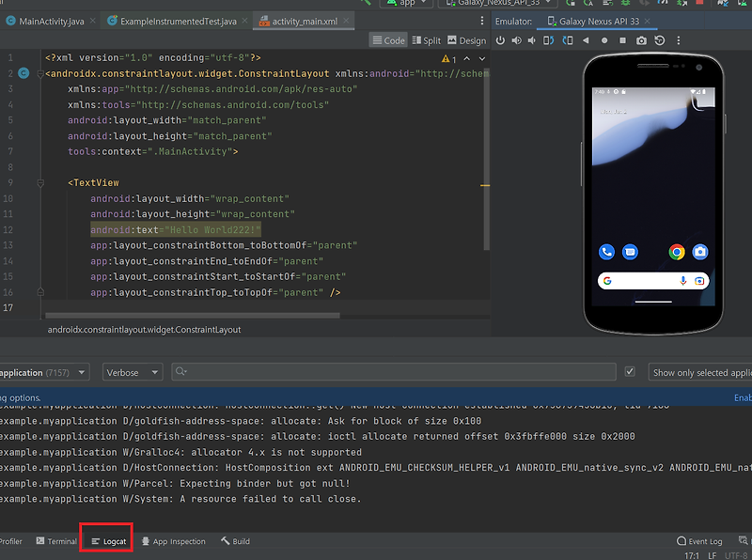Open the application process dropdown (7157)
Image resolution: width=752 pixels, height=560 pixels.
43,372
